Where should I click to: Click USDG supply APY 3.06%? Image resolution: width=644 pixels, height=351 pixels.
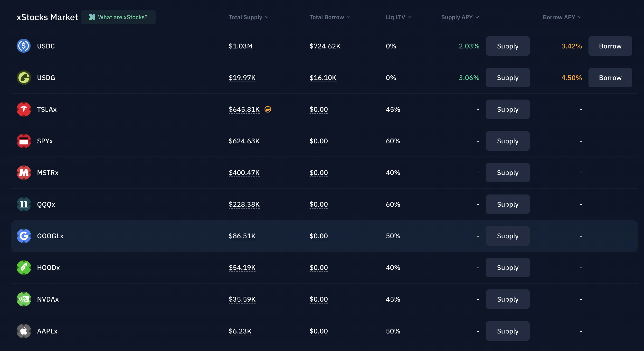tap(469, 78)
